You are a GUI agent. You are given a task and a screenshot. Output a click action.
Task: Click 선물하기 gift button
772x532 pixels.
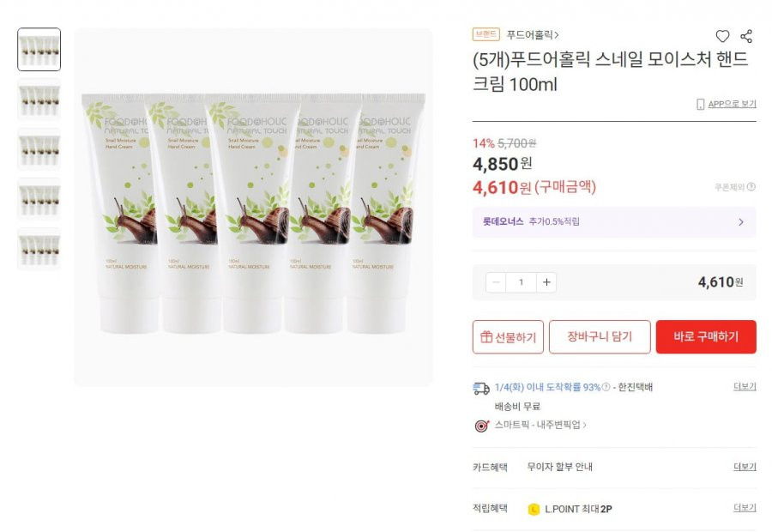508,337
